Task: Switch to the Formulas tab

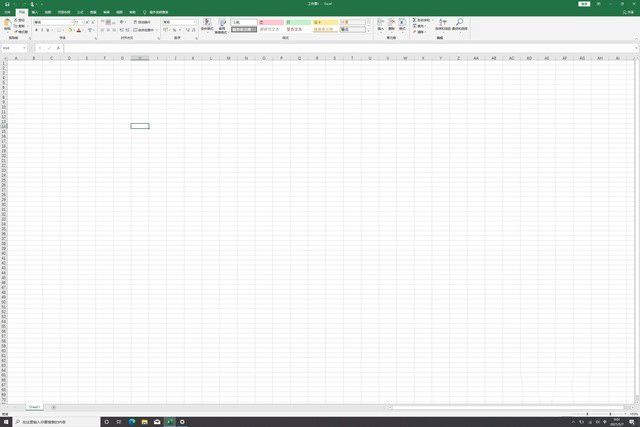Action: (80, 12)
